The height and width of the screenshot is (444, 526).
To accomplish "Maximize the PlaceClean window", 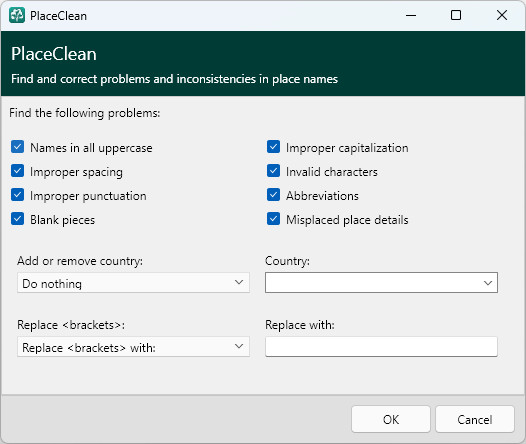I will point(456,15).
